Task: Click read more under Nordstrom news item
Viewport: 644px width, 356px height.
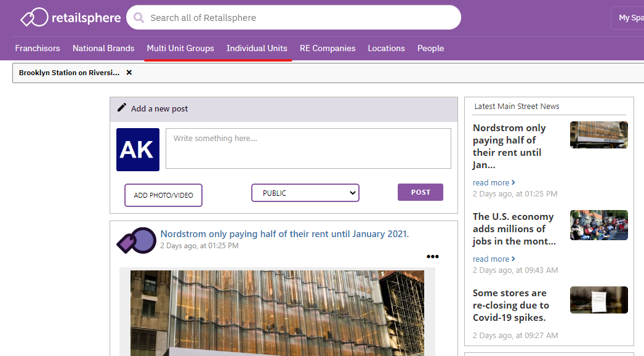Action: click(x=494, y=182)
